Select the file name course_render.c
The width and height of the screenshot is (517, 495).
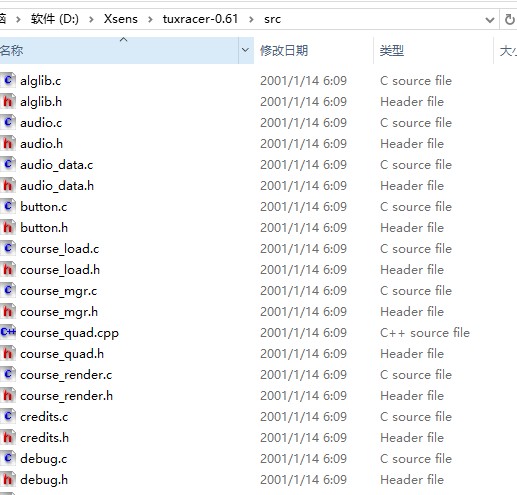[x=66, y=375]
